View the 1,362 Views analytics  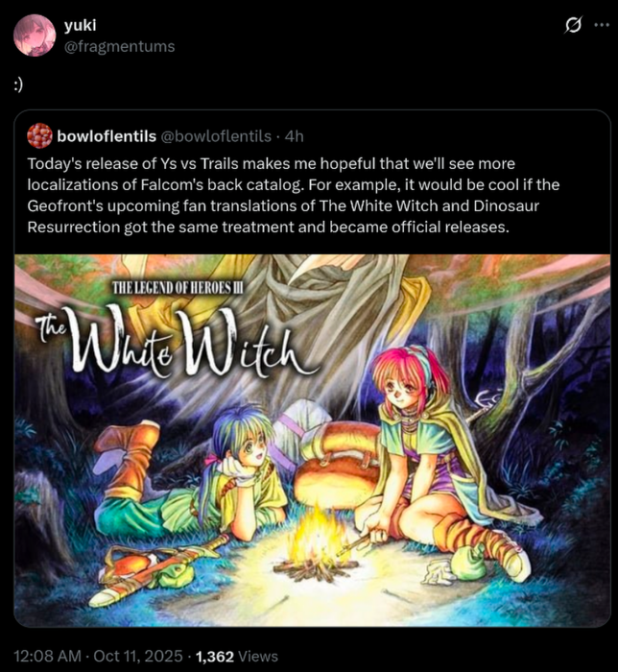click(x=237, y=656)
